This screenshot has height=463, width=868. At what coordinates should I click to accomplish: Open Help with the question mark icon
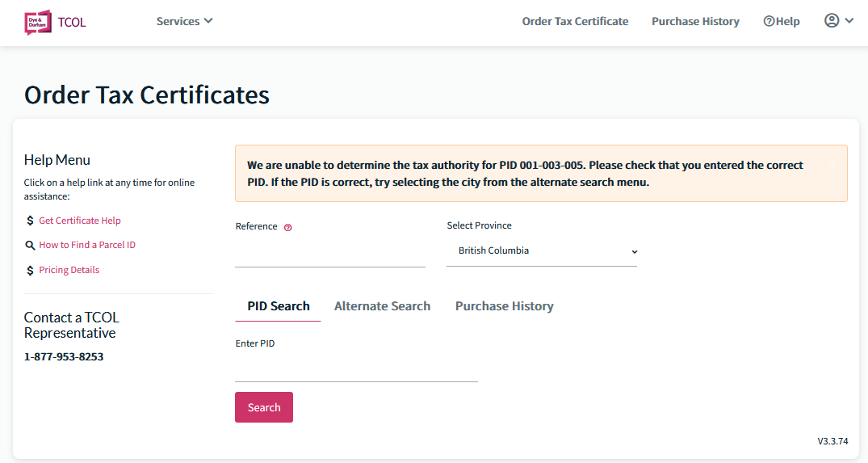781,21
